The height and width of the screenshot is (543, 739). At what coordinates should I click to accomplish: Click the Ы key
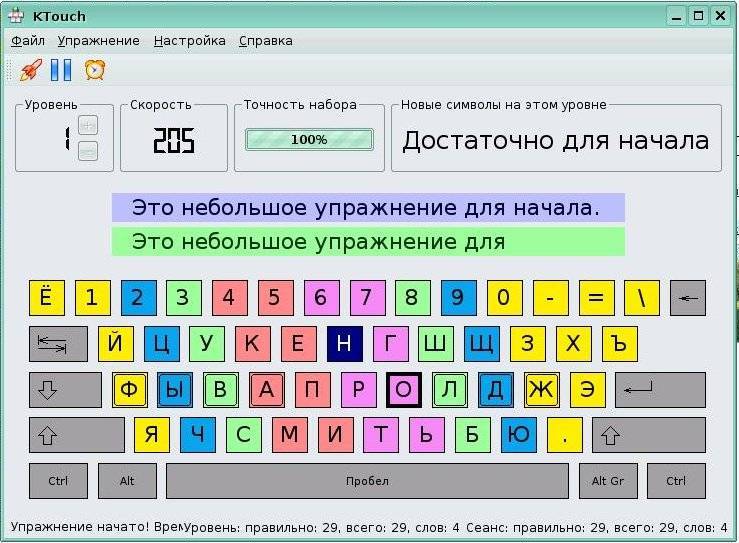[175, 390]
